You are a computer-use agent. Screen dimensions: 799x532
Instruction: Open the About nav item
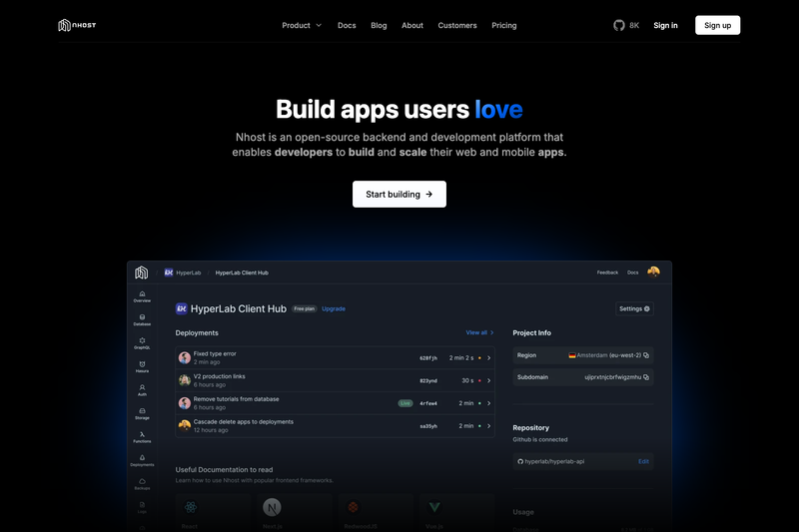(412, 26)
